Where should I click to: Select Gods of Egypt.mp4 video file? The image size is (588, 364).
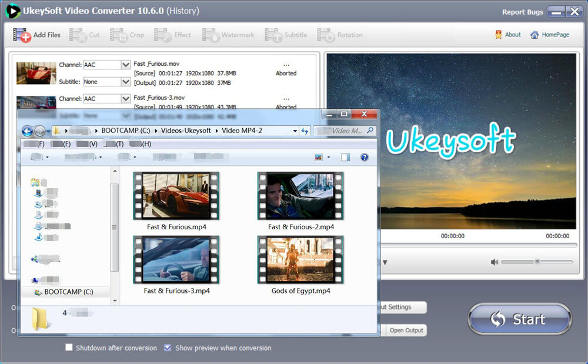[300, 265]
